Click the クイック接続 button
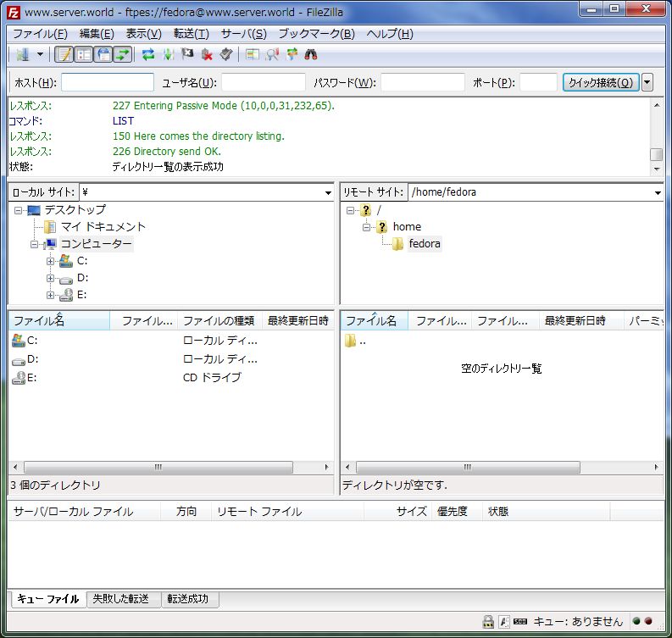 coord(601,82)
